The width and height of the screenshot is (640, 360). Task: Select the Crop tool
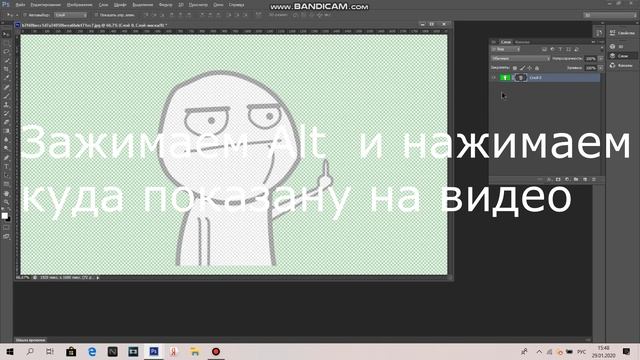6,69
